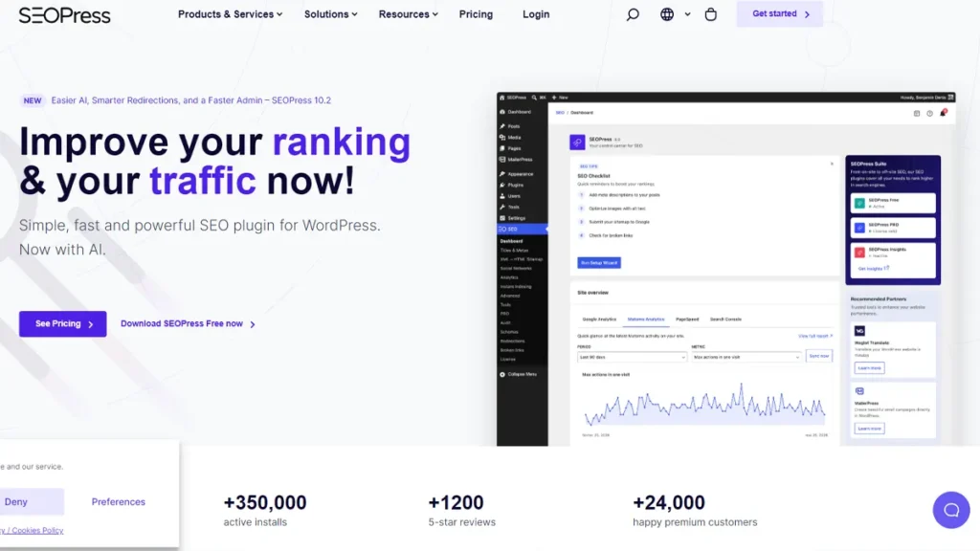The width and height of the screenshot is (980, 551).
Task: Open the View full report link
Action: click(x=815, y=336)
